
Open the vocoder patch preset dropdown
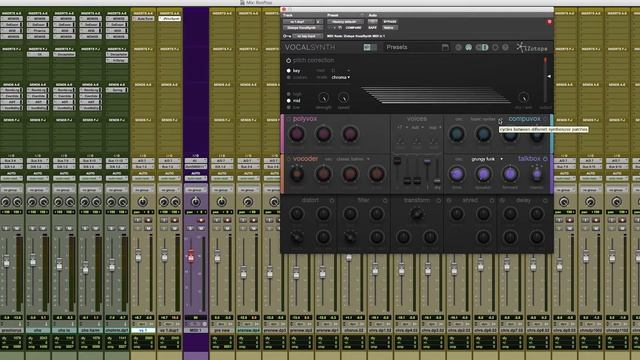(353, 159)
